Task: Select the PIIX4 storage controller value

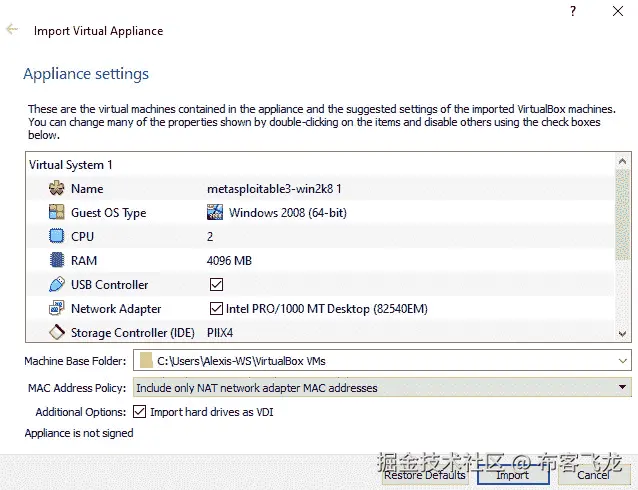Action: click(x=220, y=332)
